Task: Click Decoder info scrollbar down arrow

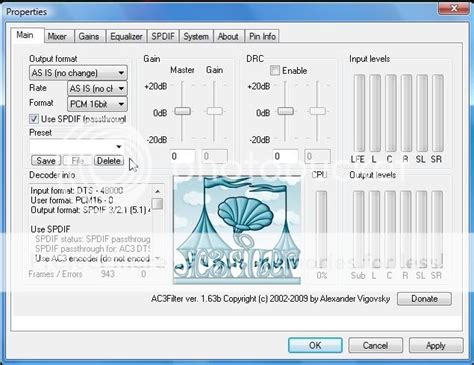Action: 157,258
